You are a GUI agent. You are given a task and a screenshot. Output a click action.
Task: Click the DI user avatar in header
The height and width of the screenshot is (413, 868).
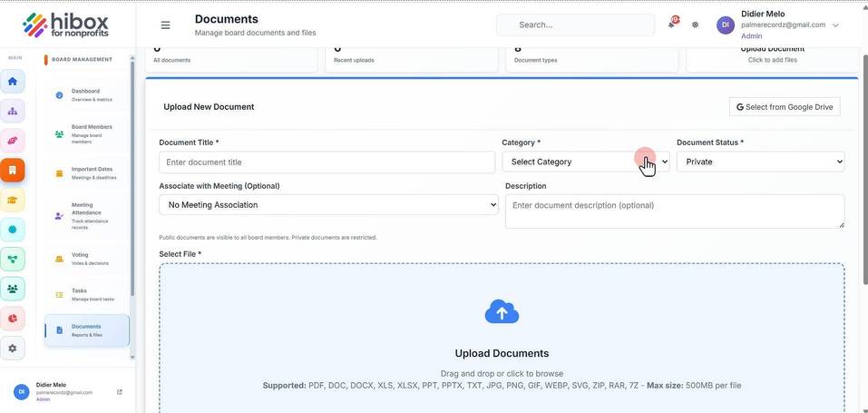click(726, 25)
